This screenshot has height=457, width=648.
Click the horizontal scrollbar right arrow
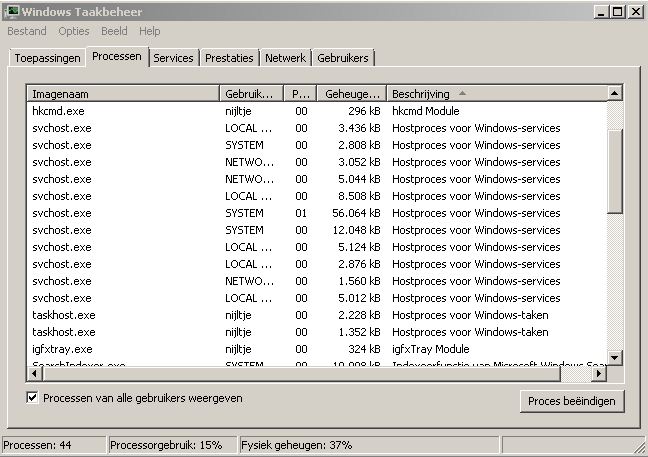pyautogui.click(x=599, y=374)
